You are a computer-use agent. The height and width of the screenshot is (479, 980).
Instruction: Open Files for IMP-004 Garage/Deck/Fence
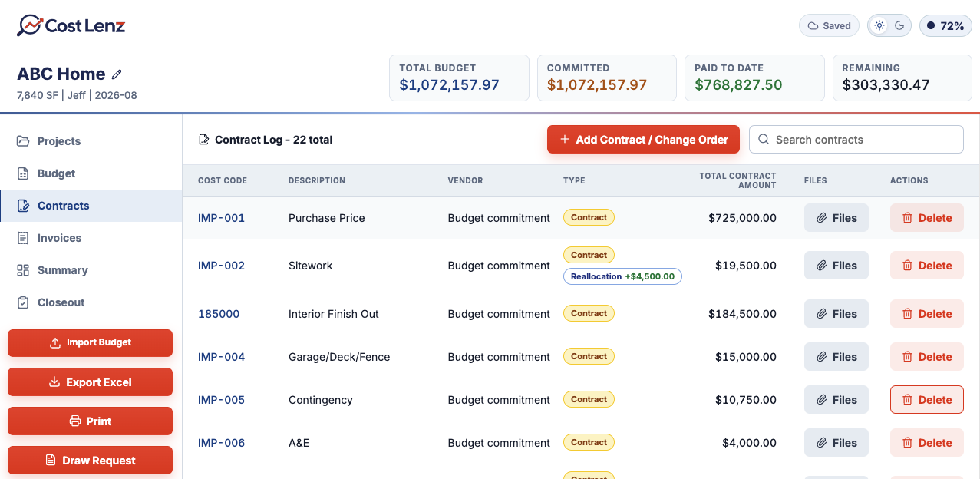click(x=836, y=357)
